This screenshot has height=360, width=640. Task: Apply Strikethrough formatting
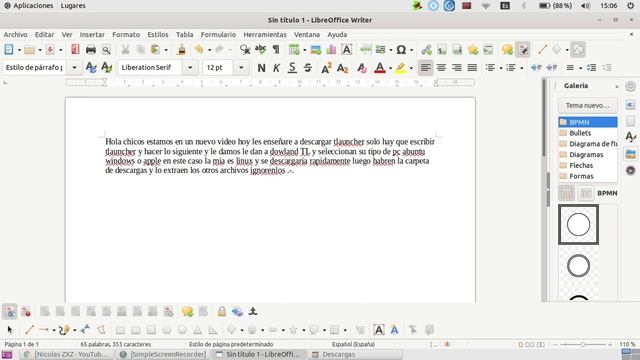point(308,68)
